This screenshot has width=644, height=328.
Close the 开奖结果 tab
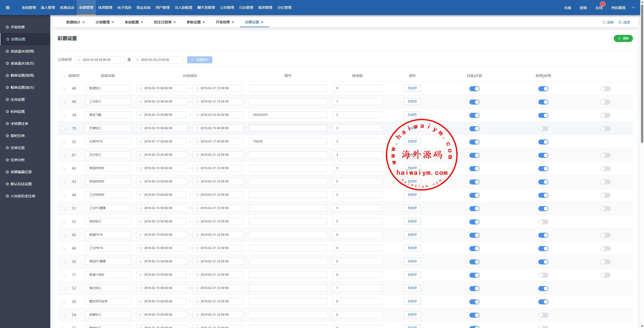[233, 22]
